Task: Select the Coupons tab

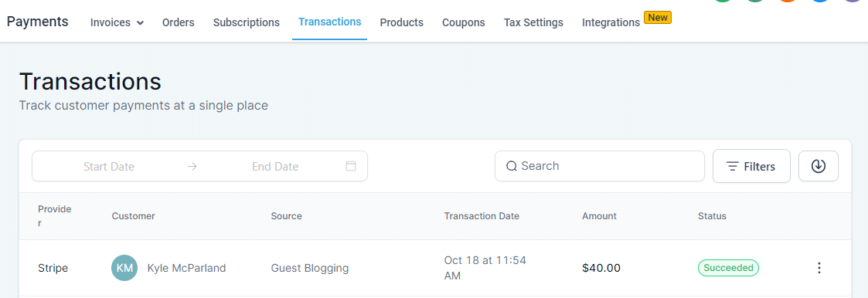Action: (463, 22)
